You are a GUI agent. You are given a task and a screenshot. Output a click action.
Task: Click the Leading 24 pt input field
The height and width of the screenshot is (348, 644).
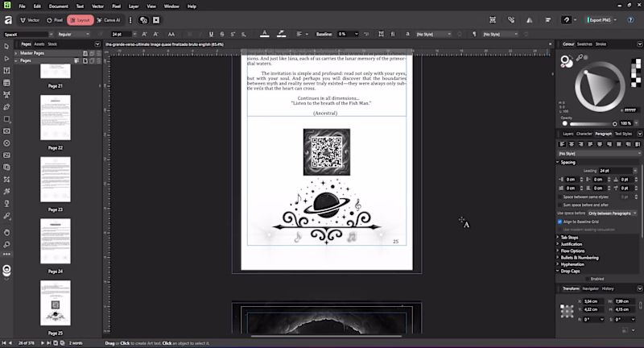point(616,171)
